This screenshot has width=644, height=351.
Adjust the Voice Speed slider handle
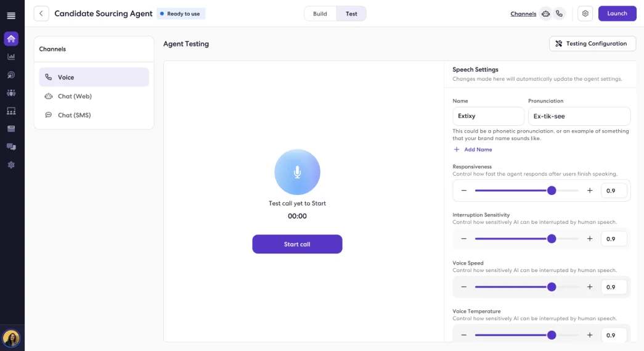tap(552, 287)
